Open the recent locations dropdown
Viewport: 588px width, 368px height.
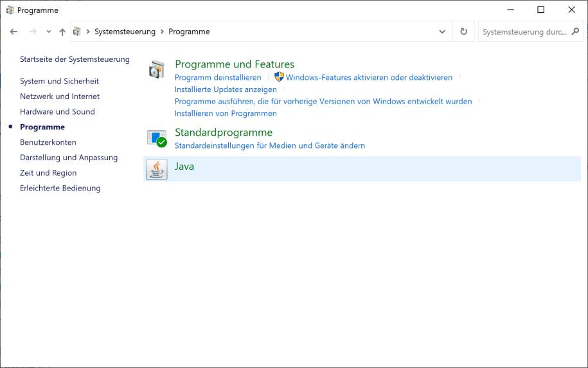tap(48, 32)
